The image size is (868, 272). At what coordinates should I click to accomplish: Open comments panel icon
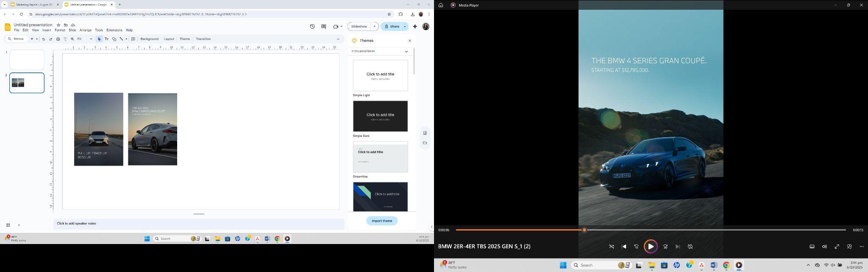[x=324, y=26]
